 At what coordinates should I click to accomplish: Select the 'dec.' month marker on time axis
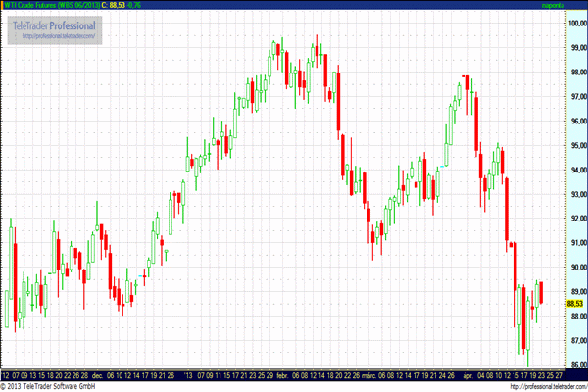97,374
